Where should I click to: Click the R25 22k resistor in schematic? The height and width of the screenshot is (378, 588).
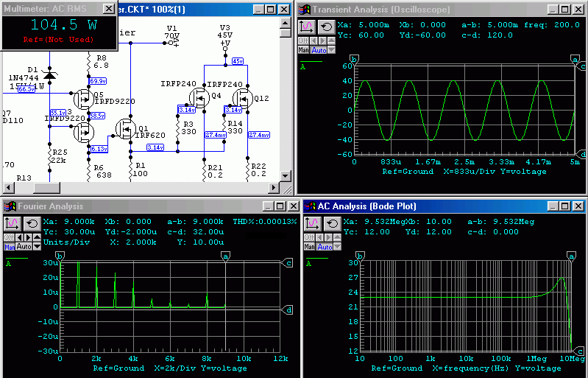point(49,157)
